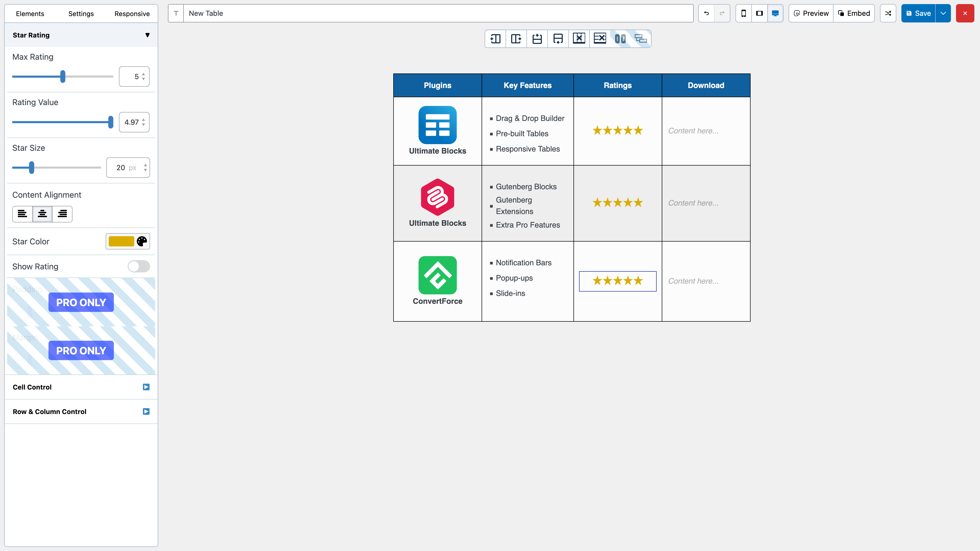Click the insert row above icon
This screenshot has width=980, height=551.
click(x=537, y=39)
